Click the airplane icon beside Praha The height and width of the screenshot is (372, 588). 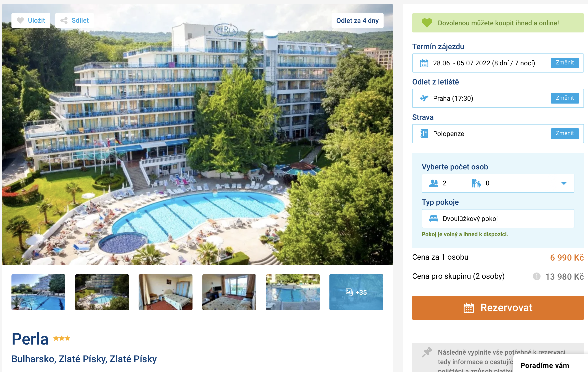(x=424, y=98)
